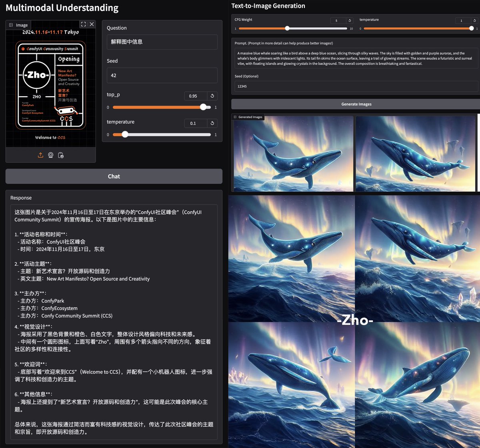Click the Response label

coord(21,198)
